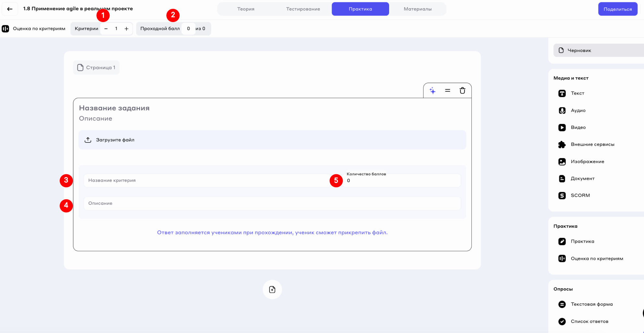This screenshot has height=333, width=644.
Task: Add an Image (Изображение) block
Action: click(587, 162)
